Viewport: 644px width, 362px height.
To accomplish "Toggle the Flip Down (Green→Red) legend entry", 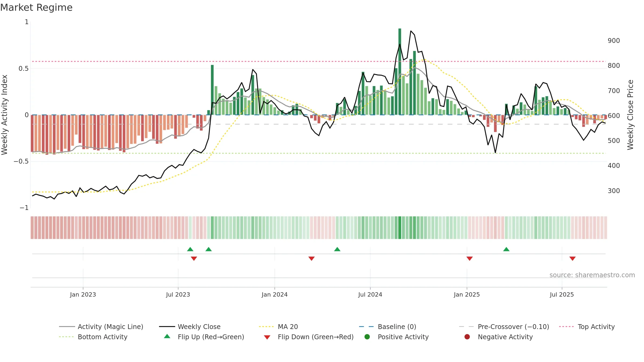I will (309, 337).
